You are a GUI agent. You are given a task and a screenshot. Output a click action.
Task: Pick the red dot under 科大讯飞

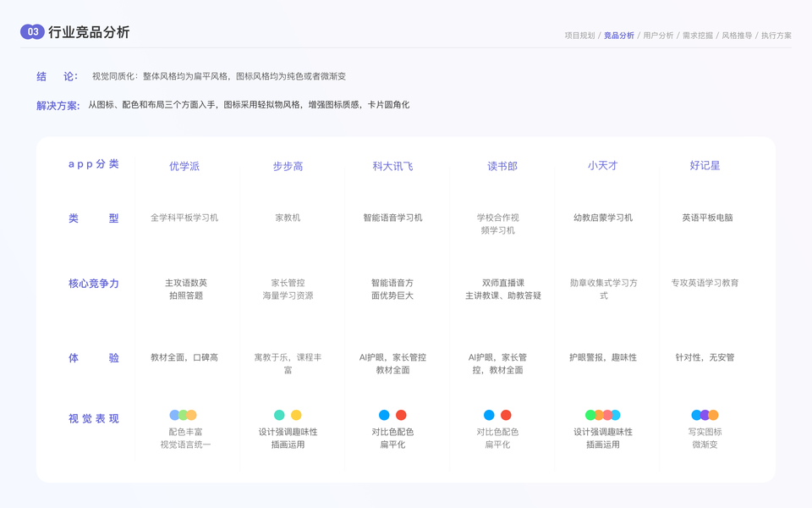pyautogui.click(x=401, y=415)
